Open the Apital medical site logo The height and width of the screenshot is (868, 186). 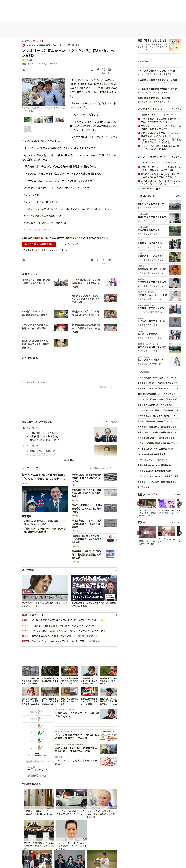pyautogui.click(x=40, y=45)
